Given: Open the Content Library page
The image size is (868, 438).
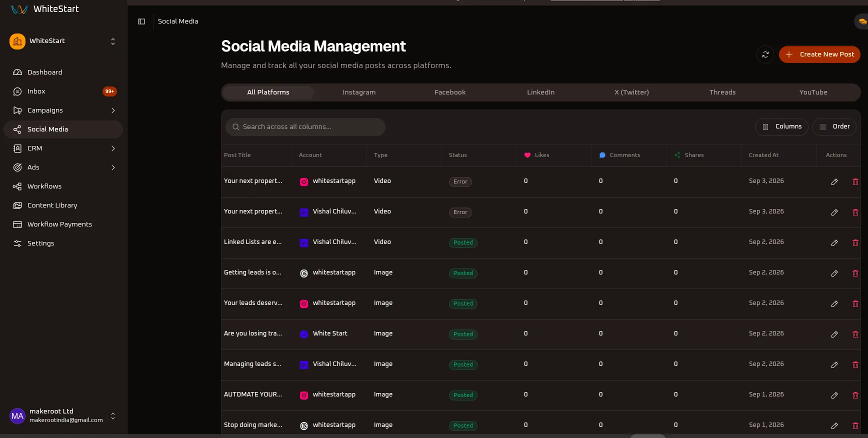Looking at the screenshot, I should 63,205.
